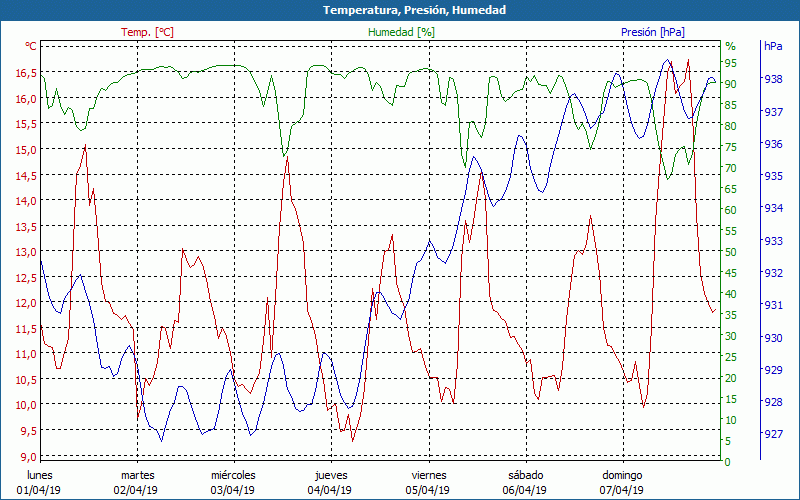Click the 'domingo' day label
This screenshot has width=800, height=500.
(622, 476)
